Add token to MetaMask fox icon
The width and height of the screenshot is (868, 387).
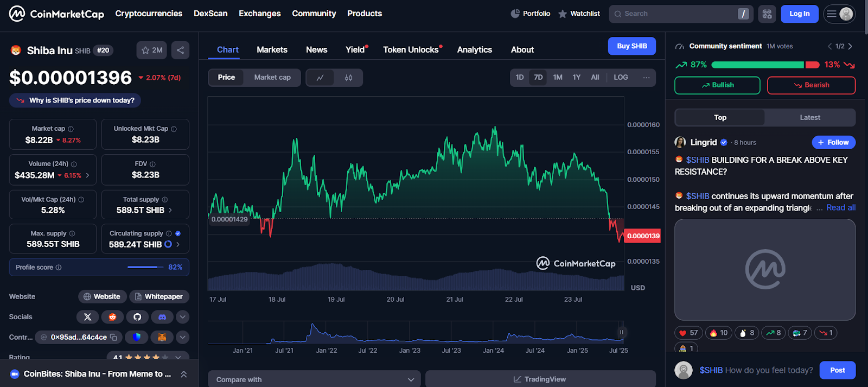coord(162,337)
